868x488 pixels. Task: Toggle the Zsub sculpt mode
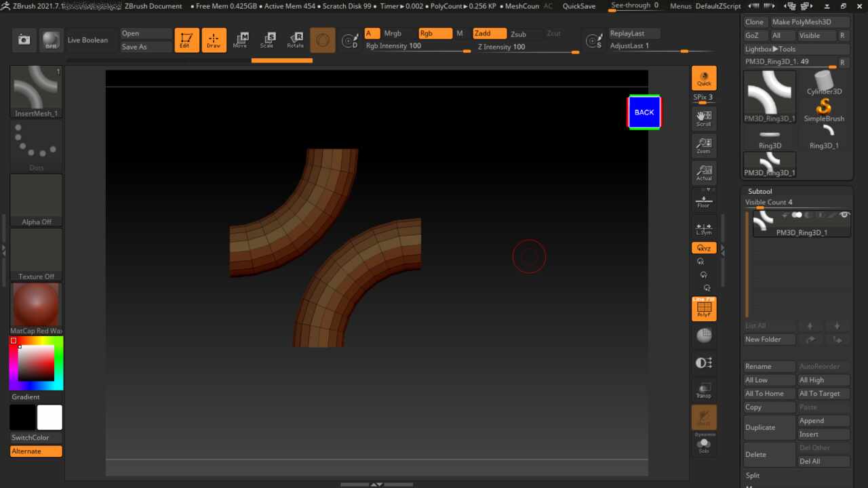[518, 34]
